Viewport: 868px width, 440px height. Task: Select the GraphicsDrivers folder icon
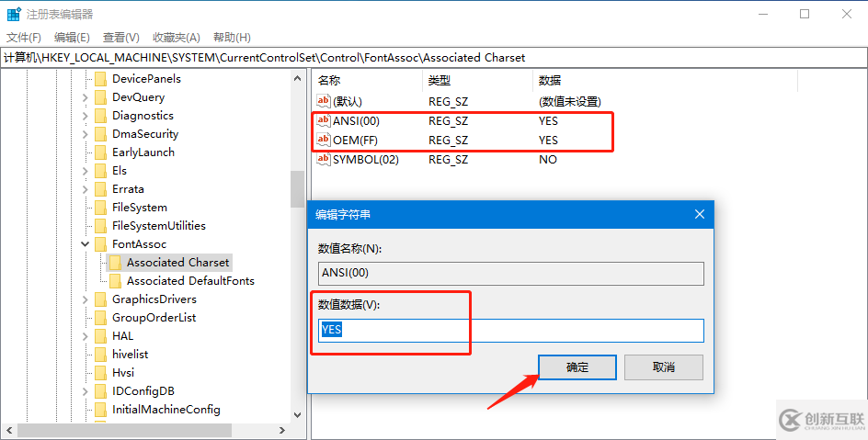tap(100, 299)
